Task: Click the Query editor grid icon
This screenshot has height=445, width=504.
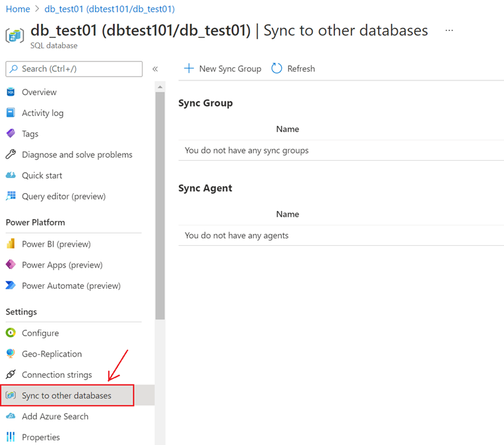Action: tap(11, 196)
